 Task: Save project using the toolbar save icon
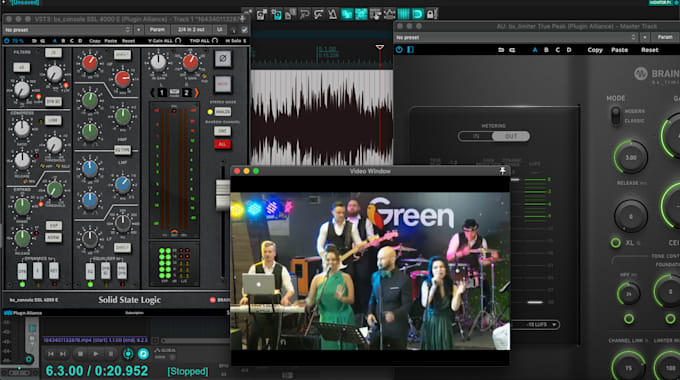[277, 14]
